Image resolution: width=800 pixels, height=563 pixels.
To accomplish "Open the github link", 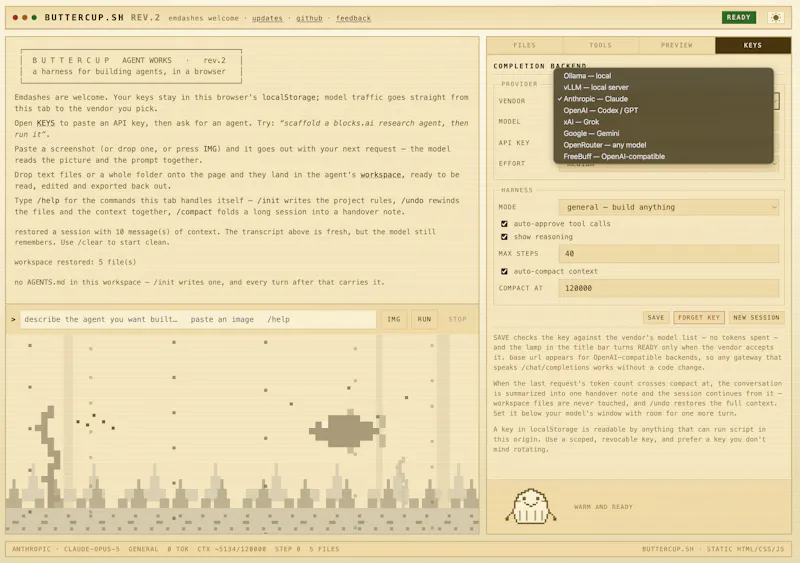I will (309, 18).
